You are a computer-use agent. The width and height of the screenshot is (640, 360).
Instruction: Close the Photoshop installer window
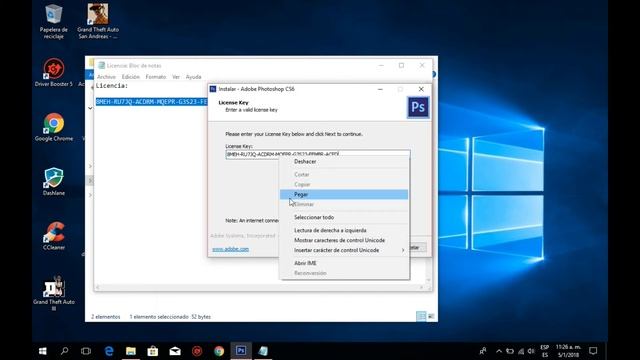pyautogui.click(x=421, y=89)
